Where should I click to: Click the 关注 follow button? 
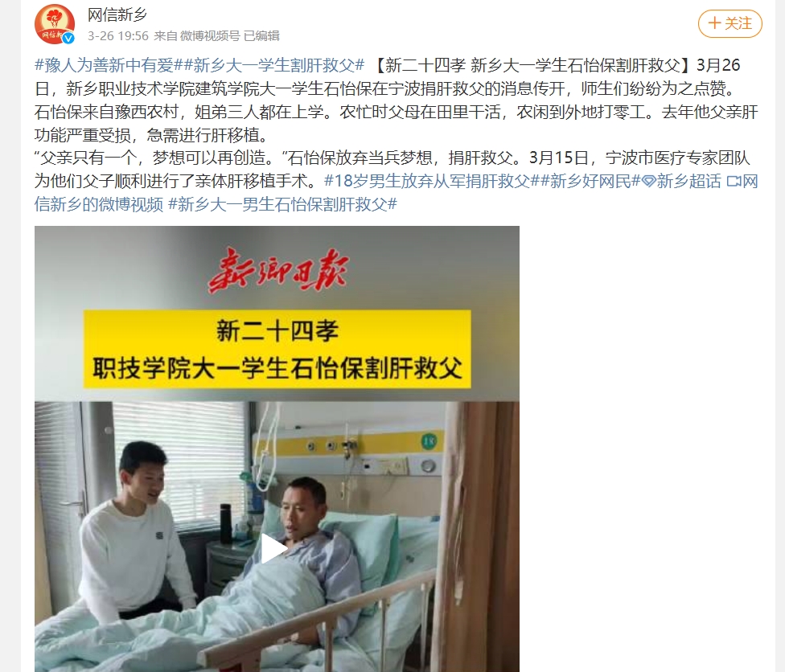tap(730, 23)
